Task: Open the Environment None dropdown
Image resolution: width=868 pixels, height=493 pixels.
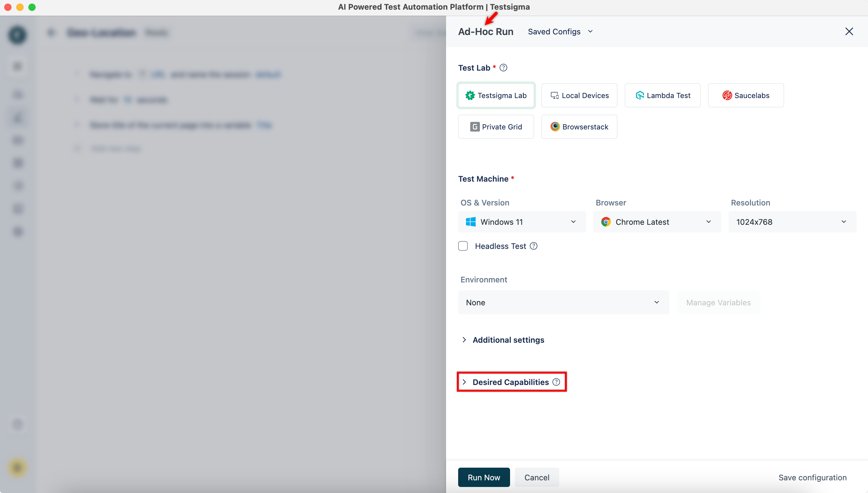Action: (x=563, y=302)
